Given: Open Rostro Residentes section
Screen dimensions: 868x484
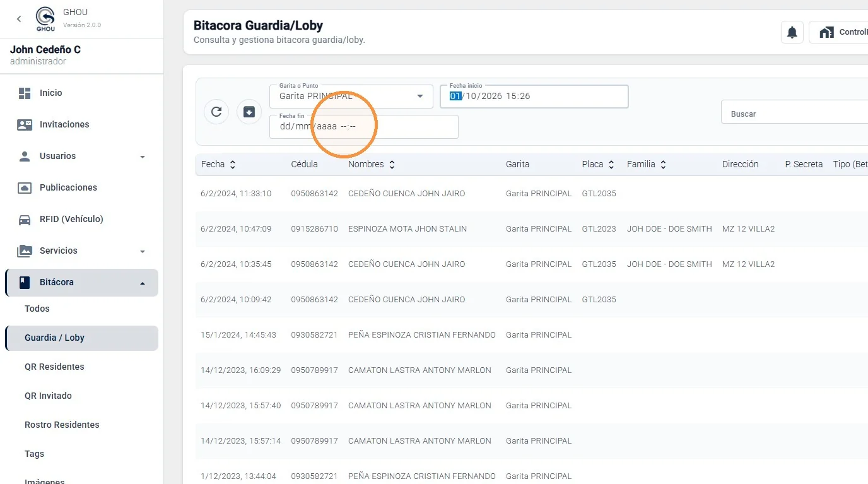Looking at the screenshot, I should 62,425.
